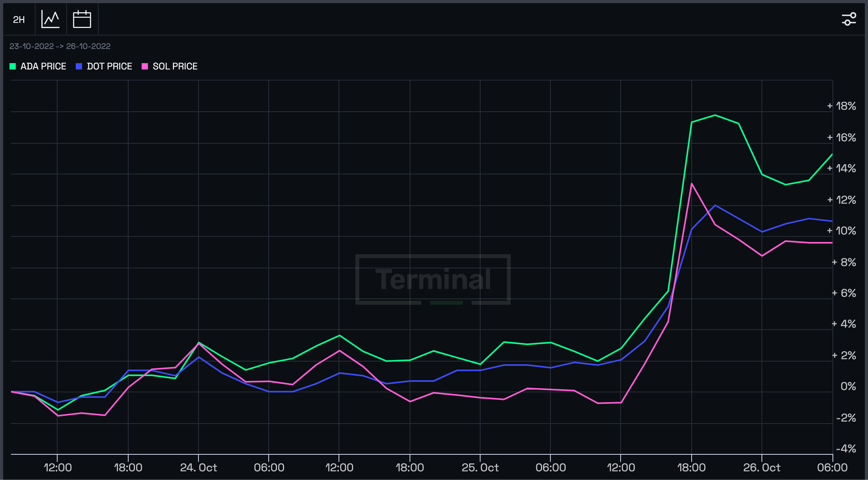Image resolution: width=868 pixels, height=480 pixels.
Task: Open the 2H interval selector
Action: pyautogui.click(x=19, y=19)
